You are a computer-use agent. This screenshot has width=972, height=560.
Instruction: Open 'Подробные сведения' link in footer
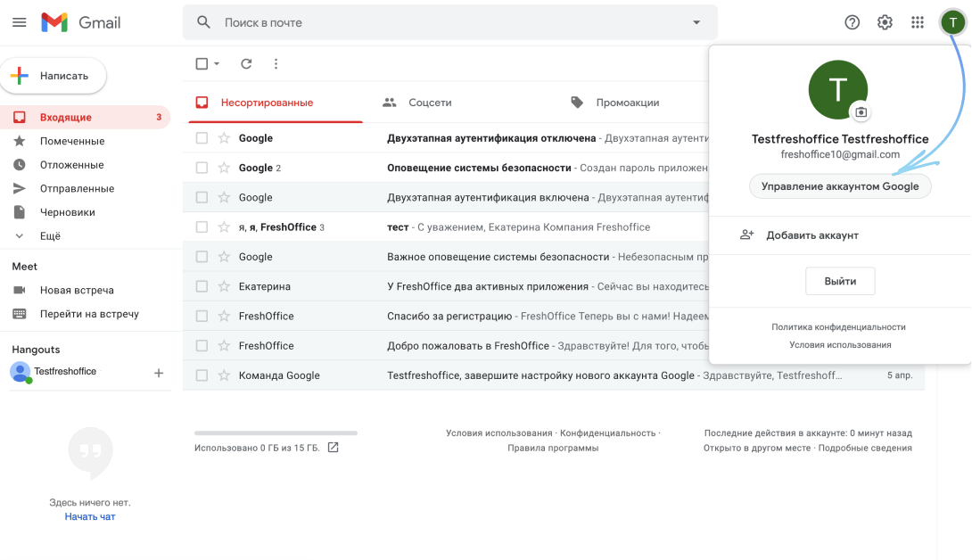click(865, 448)
